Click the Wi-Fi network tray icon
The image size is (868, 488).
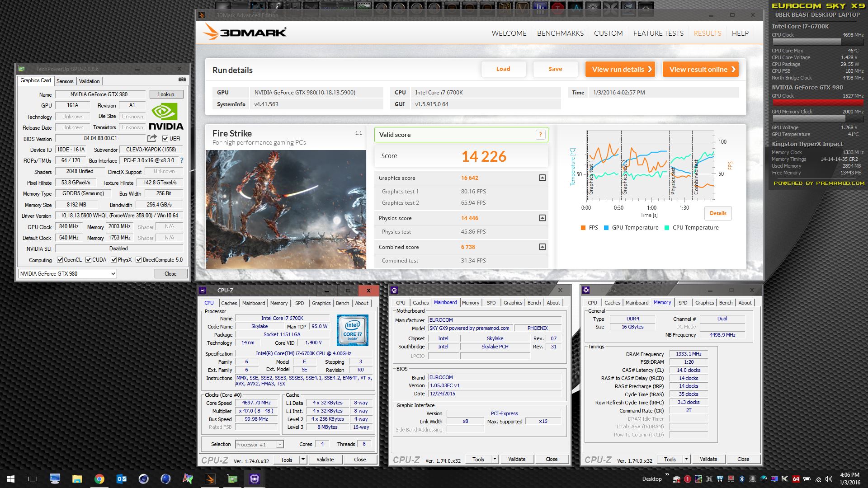tap(818, 479)
